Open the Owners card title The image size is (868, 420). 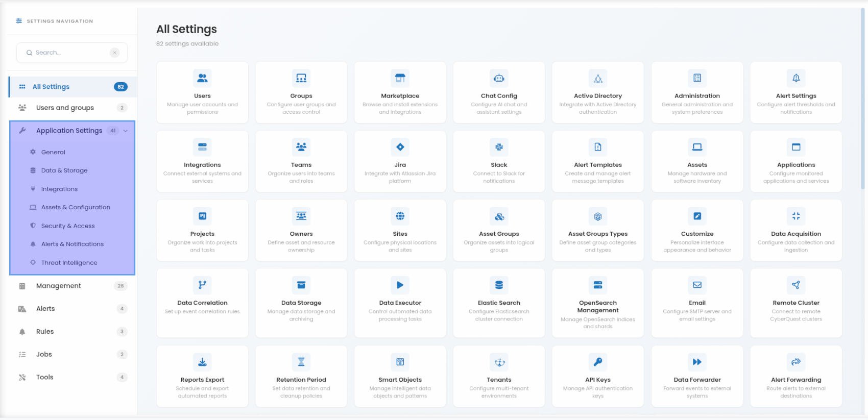pos(301,234)
